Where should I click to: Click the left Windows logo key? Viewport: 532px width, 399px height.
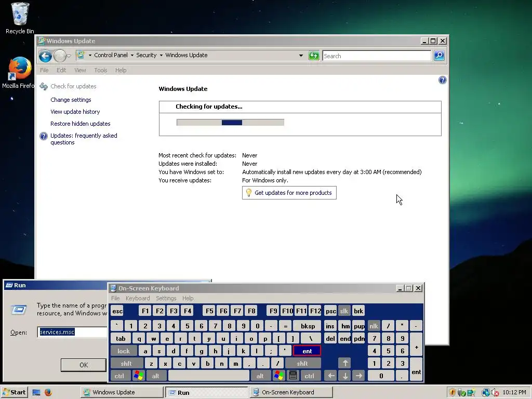click(x=138, y=376)
